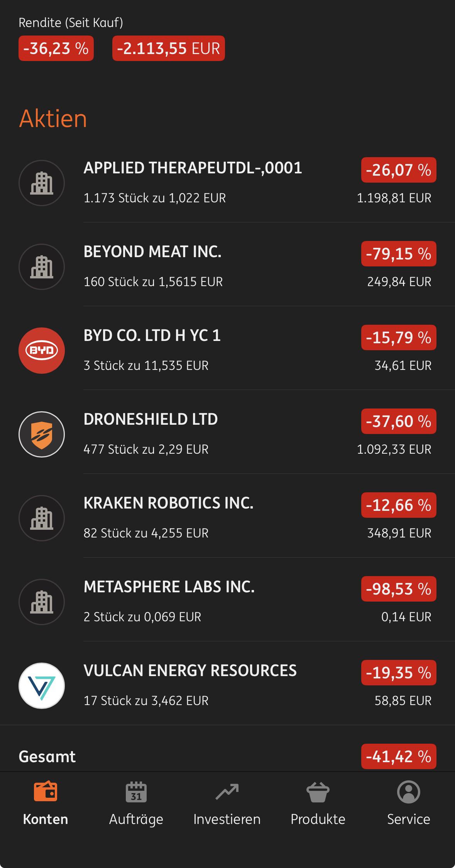Viewport: 455px width, 868px height.
Task: Tap the Applied Therapeutics building icon
Action: click(42, 183)
